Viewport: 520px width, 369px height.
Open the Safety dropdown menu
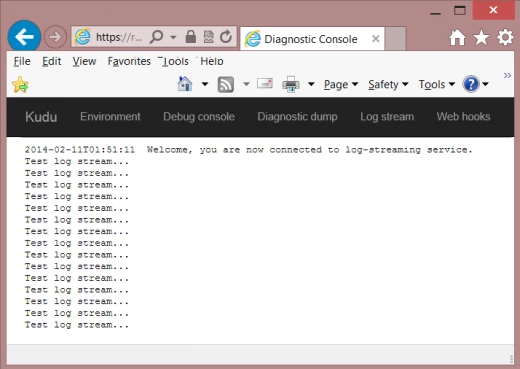click(x=388, y=85)
